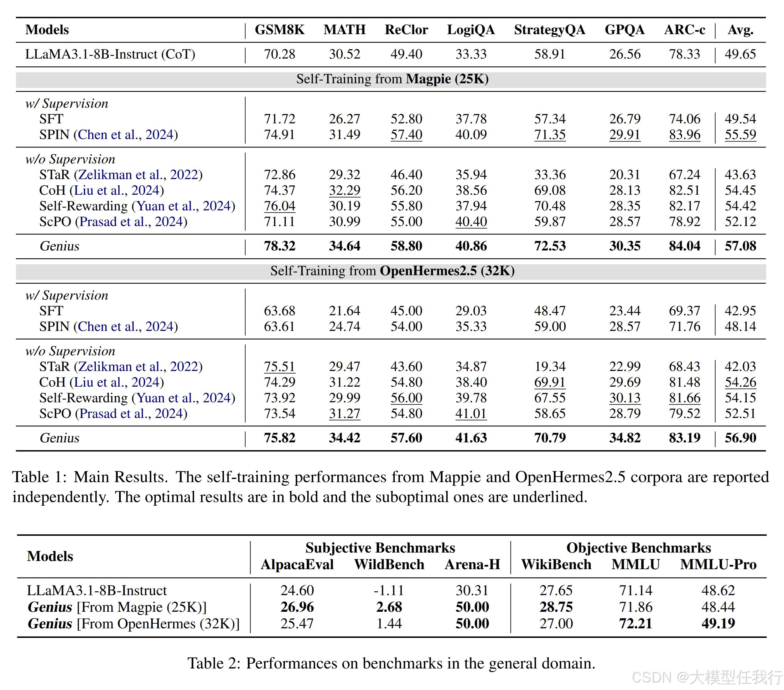This screenshot has height=690, width=784.
Task: Open the Zelikman et al., 2022 citation in Magpie section
Action: pyautogui.click(x=138, y=175)
